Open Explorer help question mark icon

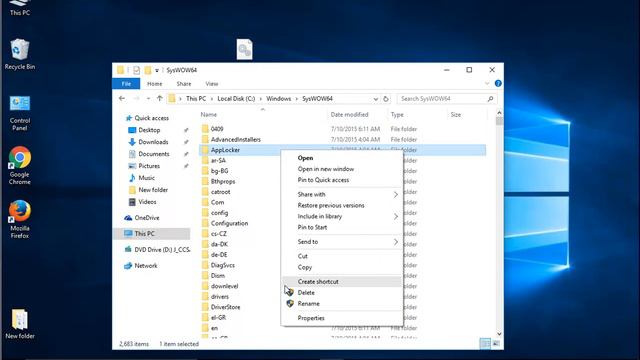coord(498,83)
